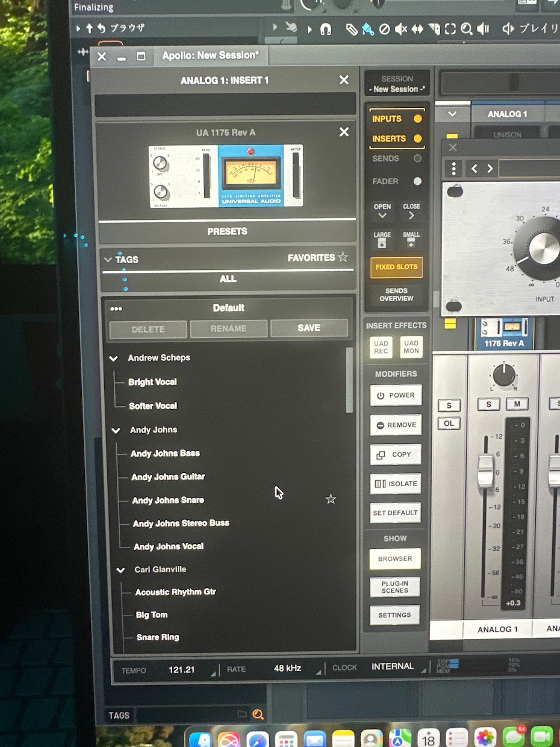
Task: Click the DELETE preset button
Action: (x=148, y=330)
